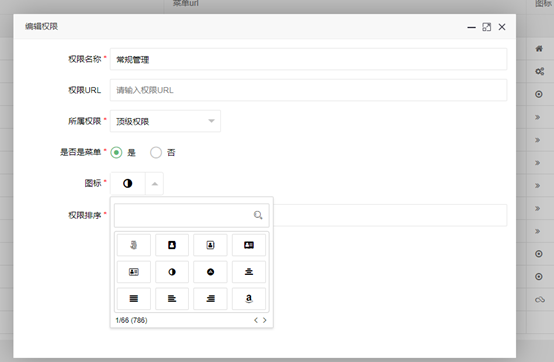
Task: Go to the previous page of icons
Action: [256, 320]
